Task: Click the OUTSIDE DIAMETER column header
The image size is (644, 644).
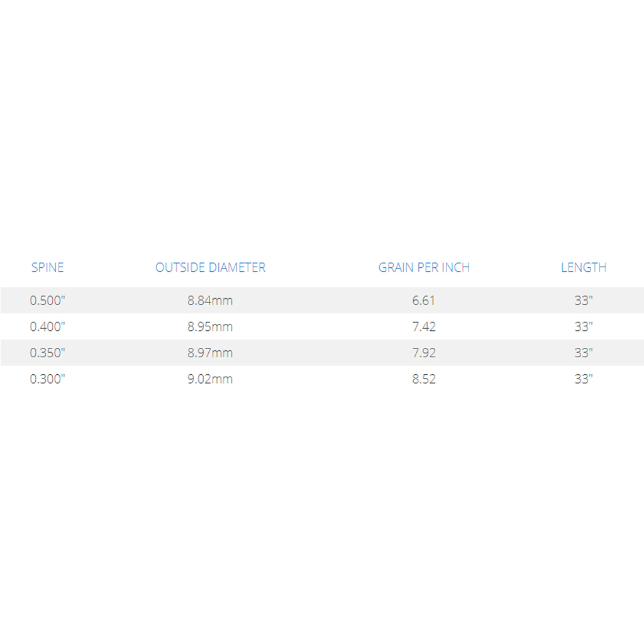Action: 210,267
